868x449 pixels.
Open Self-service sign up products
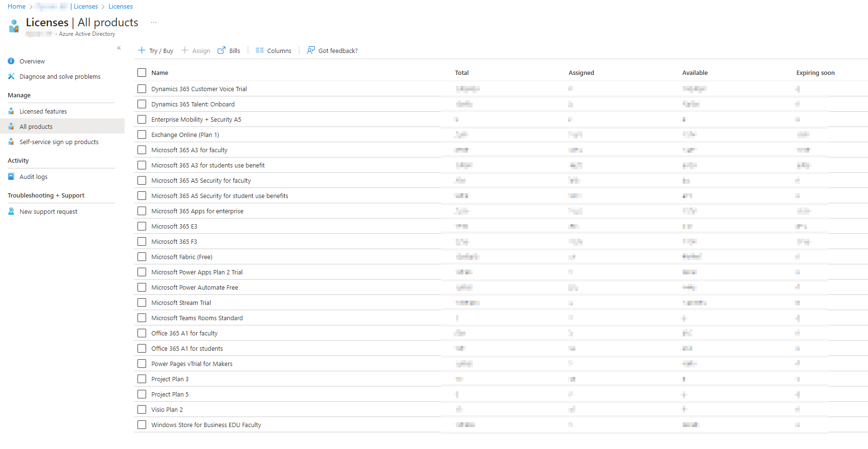pyautogui.click(x=59, y=142)
